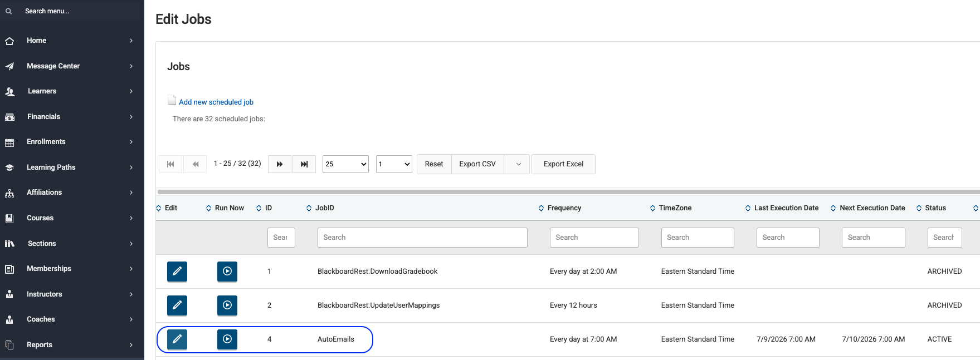Click Add new scheduled job link
This screenshot has height=360, width=980.
point(216,102)
